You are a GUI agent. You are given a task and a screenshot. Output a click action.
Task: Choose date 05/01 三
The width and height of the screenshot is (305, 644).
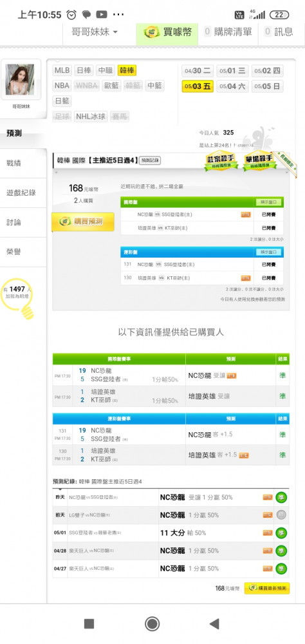[x=232, y=71]
